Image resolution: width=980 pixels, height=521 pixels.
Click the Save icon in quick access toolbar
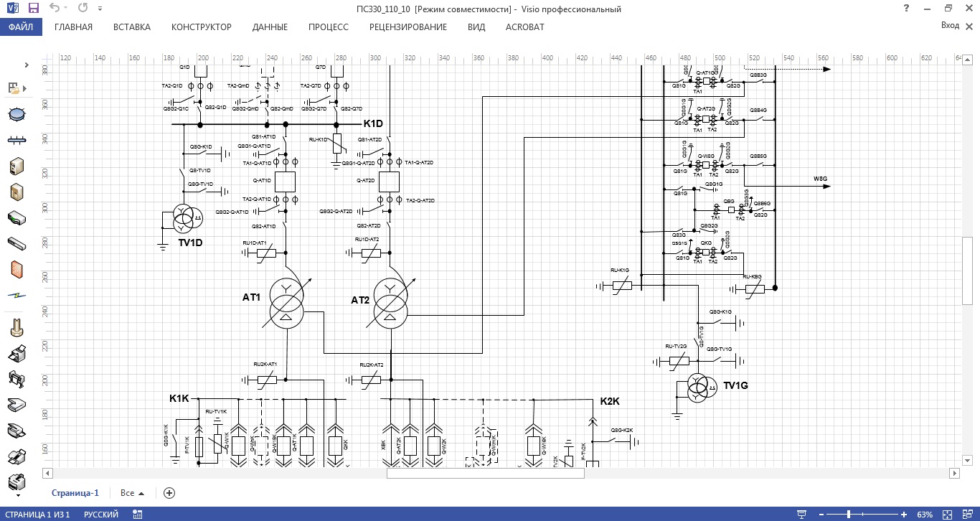pos(33,9)
